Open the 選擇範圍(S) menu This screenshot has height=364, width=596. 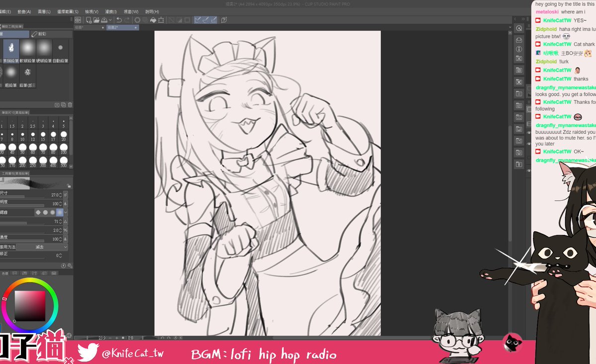click(68, 11)
